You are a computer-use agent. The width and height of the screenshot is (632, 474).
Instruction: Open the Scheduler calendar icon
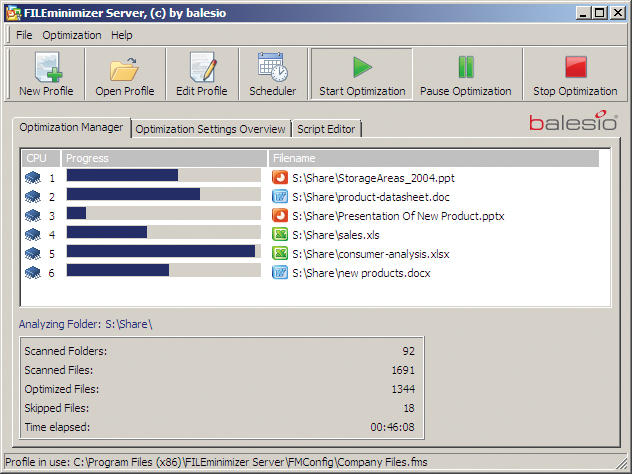(x=273, y=67)
